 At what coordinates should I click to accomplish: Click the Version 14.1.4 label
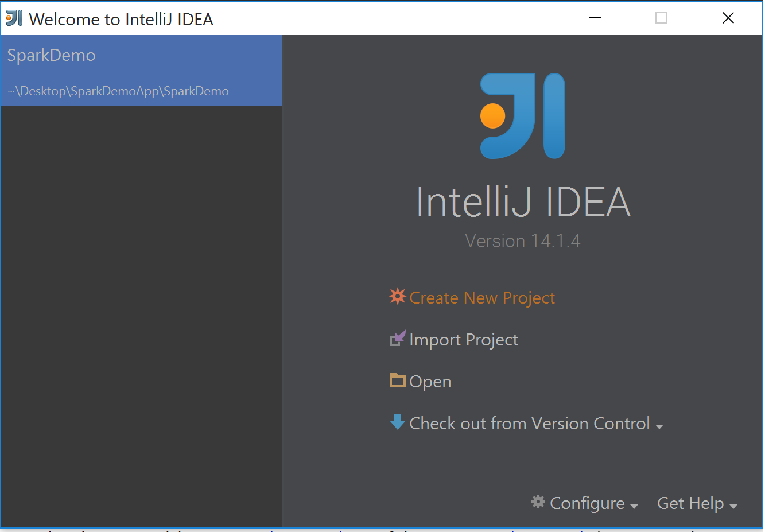tap(523, 241)
